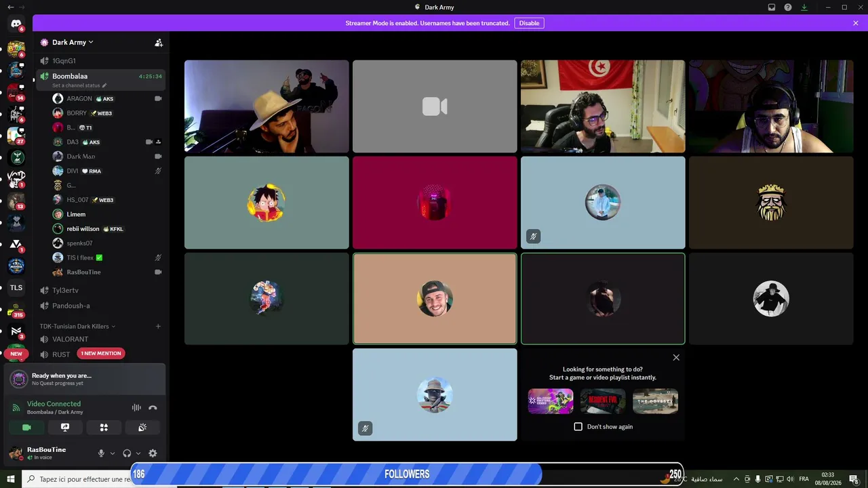868x488 pixels.
Task: Open audio output options arrow
Action: [x=138, y=453]
